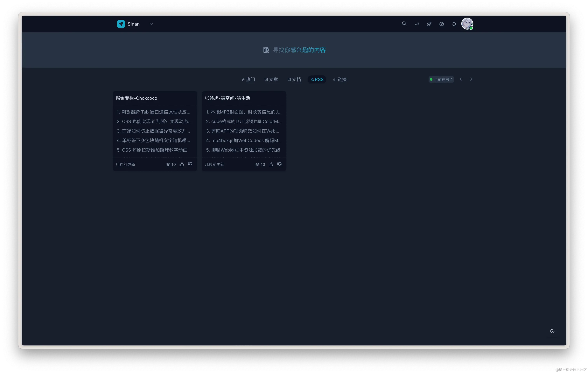Open the compass explore icon
588x373 pixels.
(442, 24)
